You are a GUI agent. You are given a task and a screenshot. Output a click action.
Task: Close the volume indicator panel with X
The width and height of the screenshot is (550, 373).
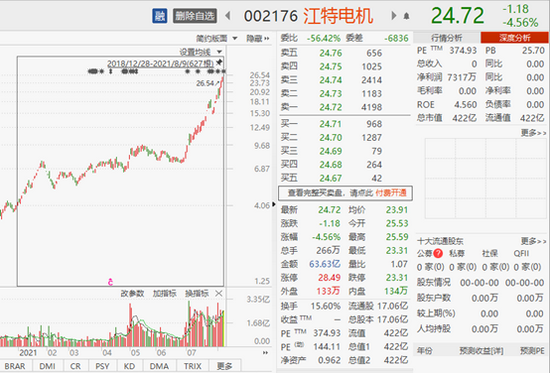pos(219,293)
